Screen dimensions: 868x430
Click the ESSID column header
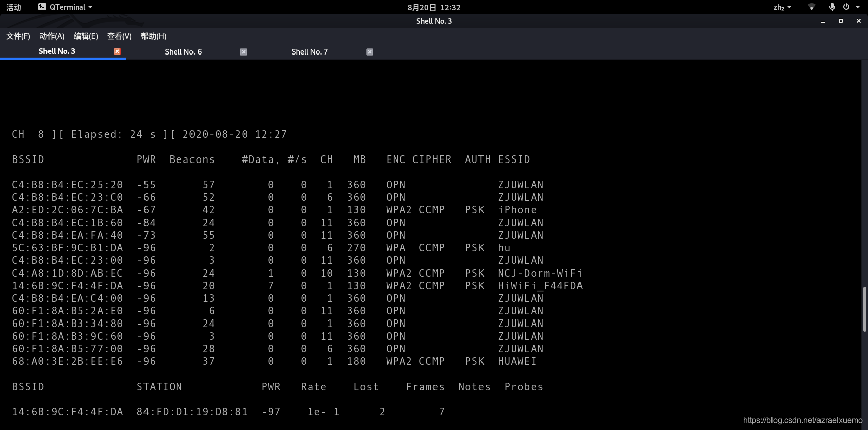click(514, 159)
